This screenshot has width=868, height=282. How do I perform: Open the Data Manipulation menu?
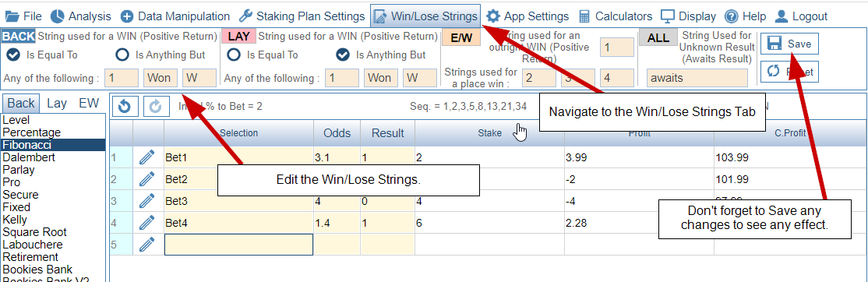coord(175,16)
